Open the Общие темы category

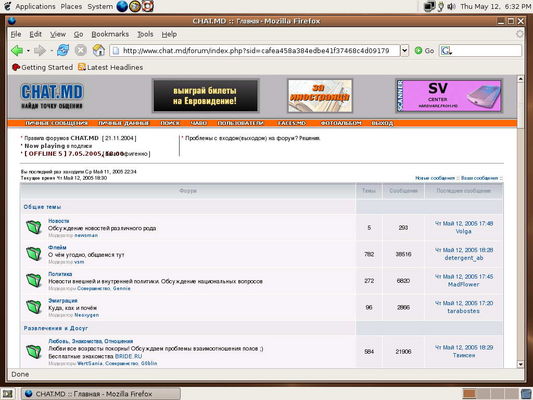[42, 207]
